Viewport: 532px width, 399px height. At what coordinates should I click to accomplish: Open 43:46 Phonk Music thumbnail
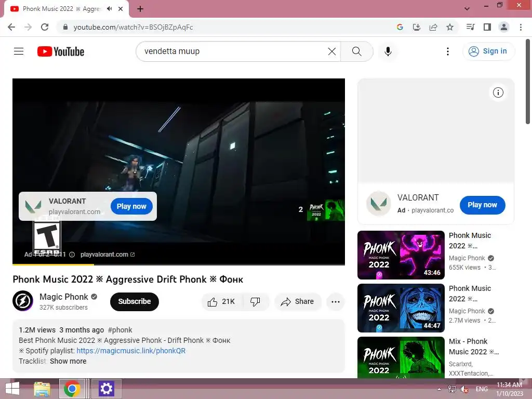coord(401,255)
